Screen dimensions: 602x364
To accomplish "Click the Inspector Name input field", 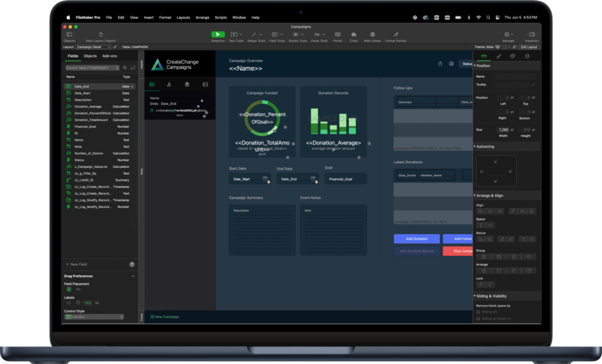I will 515,76.
